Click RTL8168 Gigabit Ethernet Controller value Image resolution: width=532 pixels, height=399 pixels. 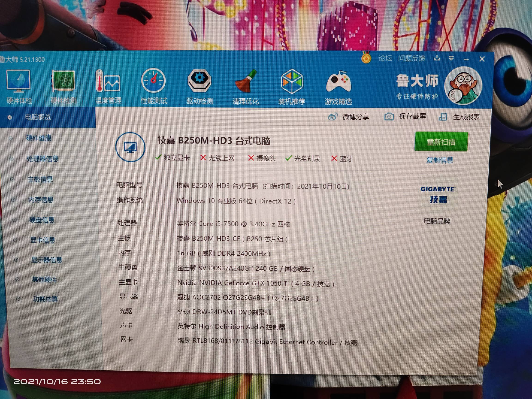click(x=267, y=342)
